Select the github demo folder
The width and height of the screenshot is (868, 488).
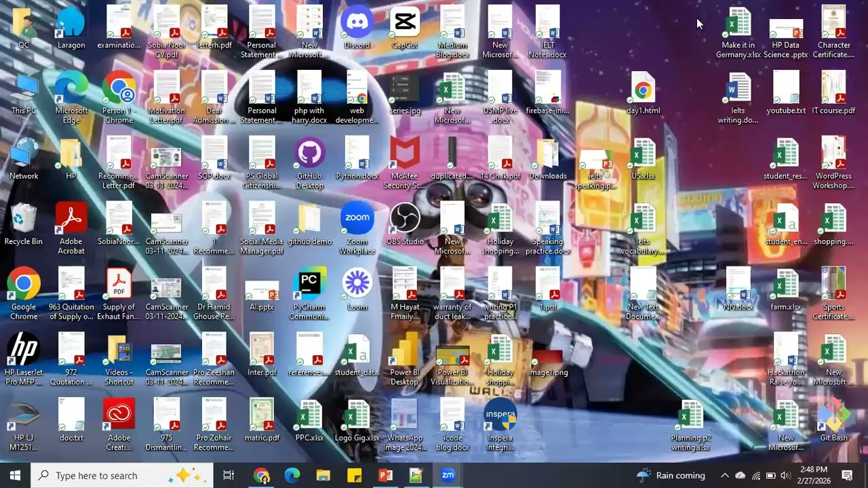309,224
